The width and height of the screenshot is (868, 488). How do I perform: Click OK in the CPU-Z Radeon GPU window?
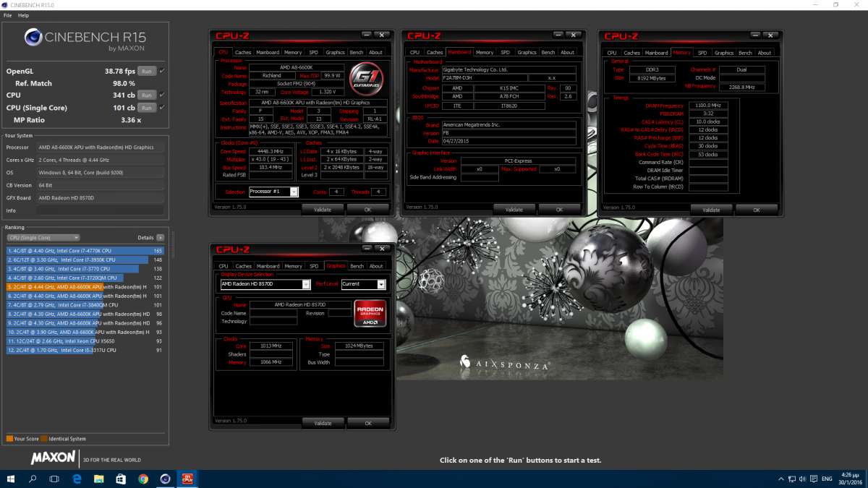click(368, 423)
